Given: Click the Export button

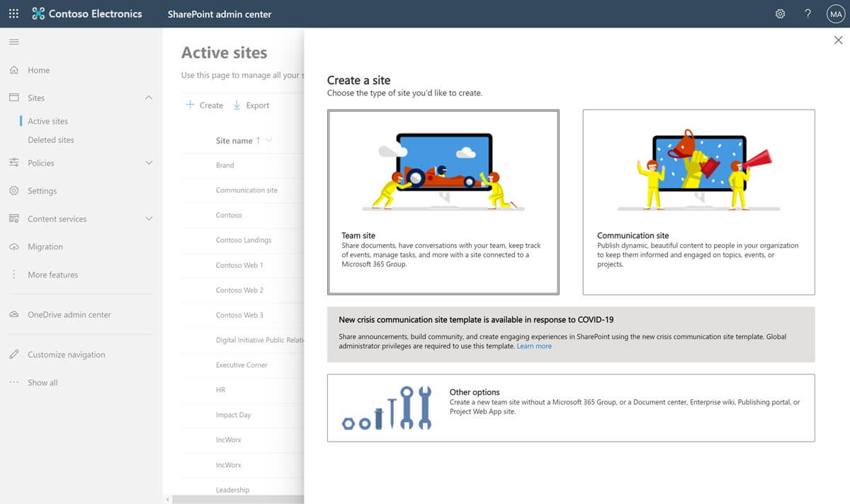Looking at the screenshot, I should (251, 105).
